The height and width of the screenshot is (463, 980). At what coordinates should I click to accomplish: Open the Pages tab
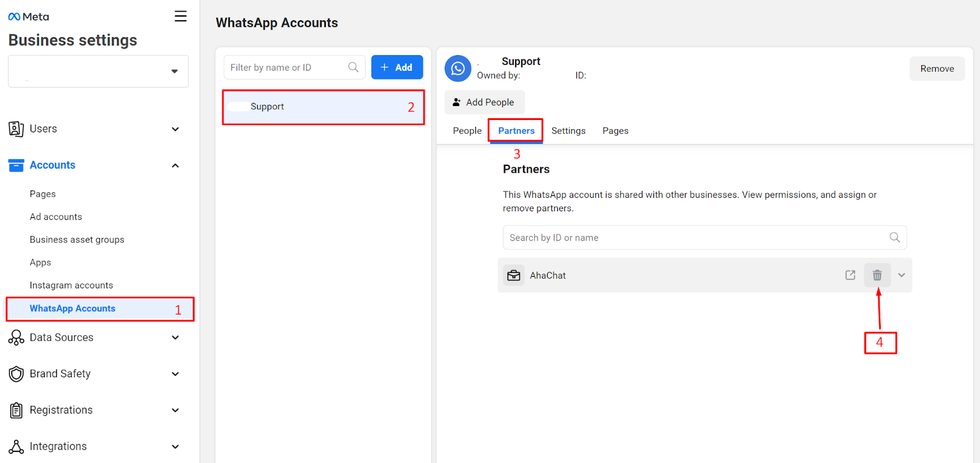(x=615, y=131)
